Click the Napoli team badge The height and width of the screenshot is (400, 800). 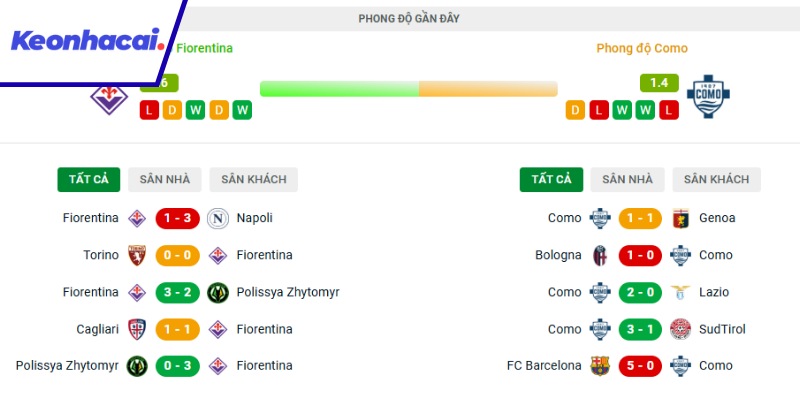(x=218, y=218)
